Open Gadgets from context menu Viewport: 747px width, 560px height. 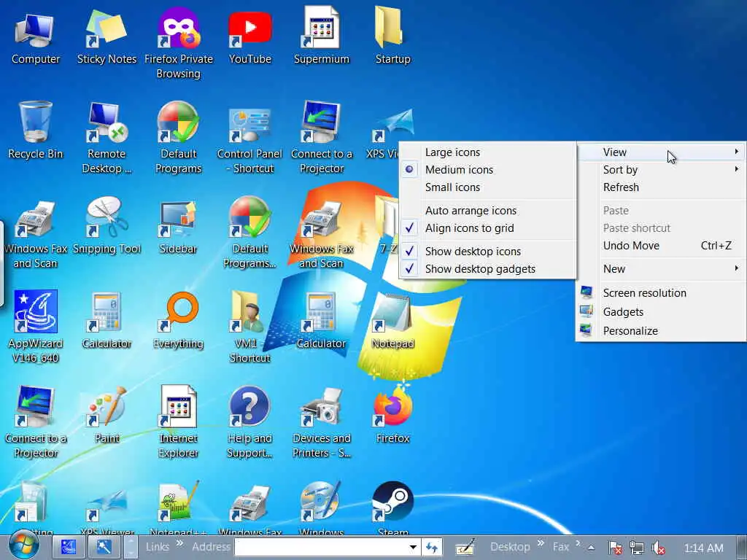661,312
